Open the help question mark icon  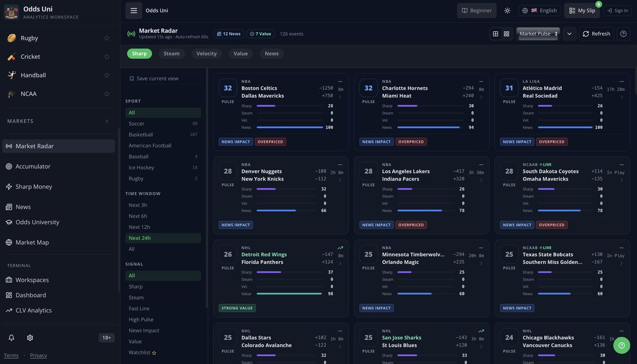point(623,33)
